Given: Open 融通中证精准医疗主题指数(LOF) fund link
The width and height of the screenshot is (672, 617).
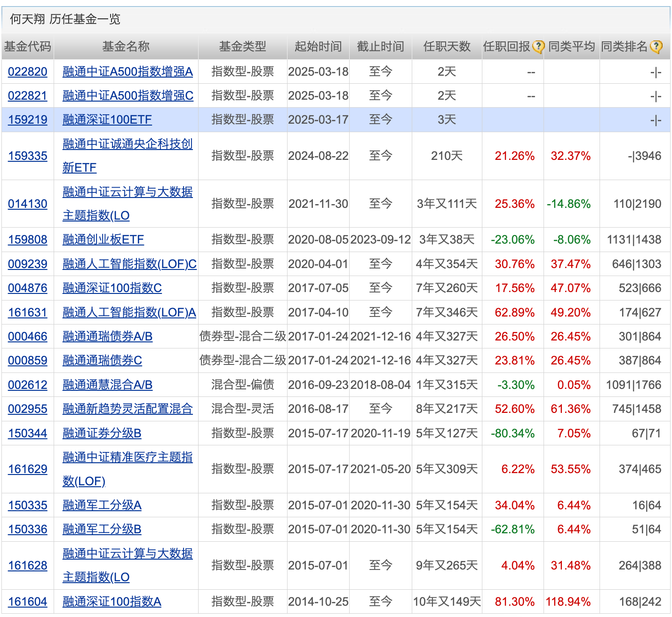Looking at the screenshot, I should coord(128,469).
